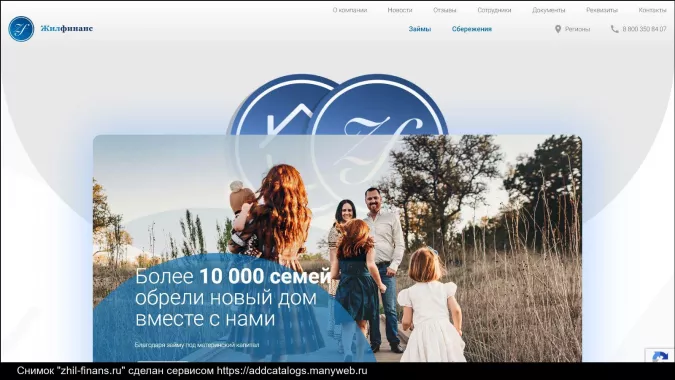Screen dimensions: 675x380
Task: Open the Регионы selector
Action: pyautogui.click(x=577, y=29)
